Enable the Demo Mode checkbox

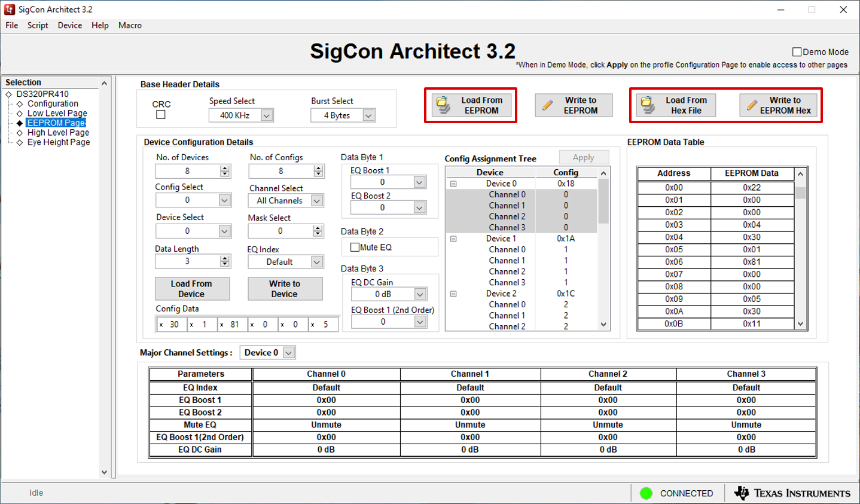pos(797,52)
